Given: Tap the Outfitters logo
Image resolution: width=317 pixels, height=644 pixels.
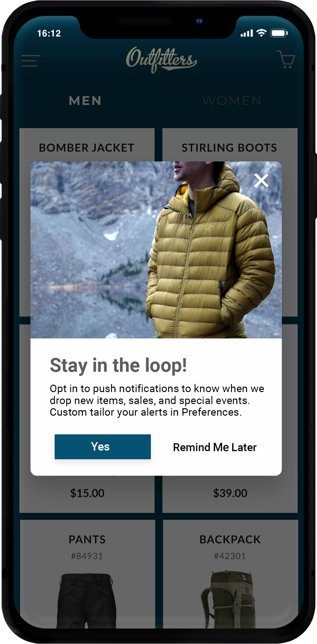Looking at the screenshot, I should 161,60.
